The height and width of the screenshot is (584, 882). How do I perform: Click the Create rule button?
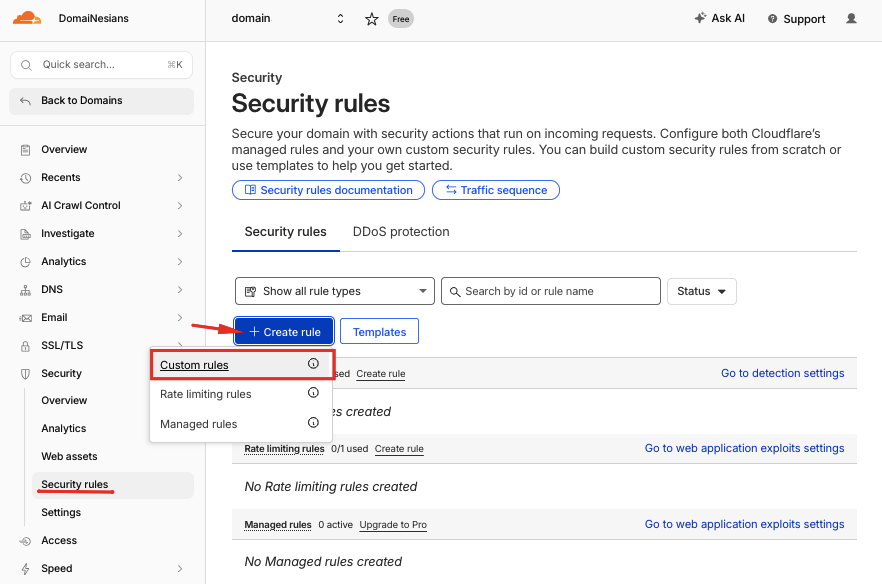point(284,331)
